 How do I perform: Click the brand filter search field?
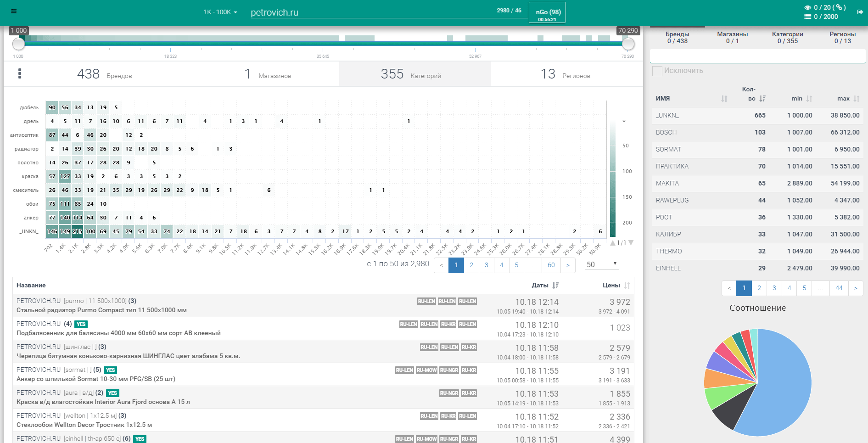(x=757, y=56)
